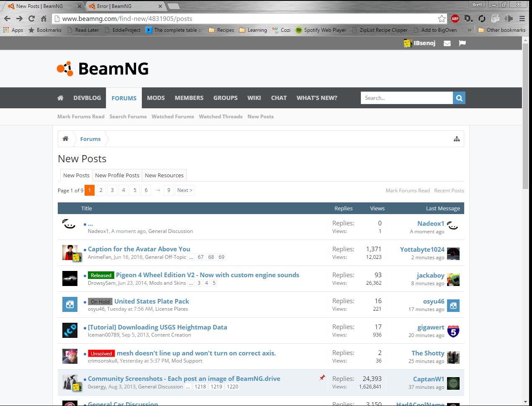The width and height of the screenshot is (532, 406).
Task: Open the IBsenoj account menu
Action: (419, 43)
